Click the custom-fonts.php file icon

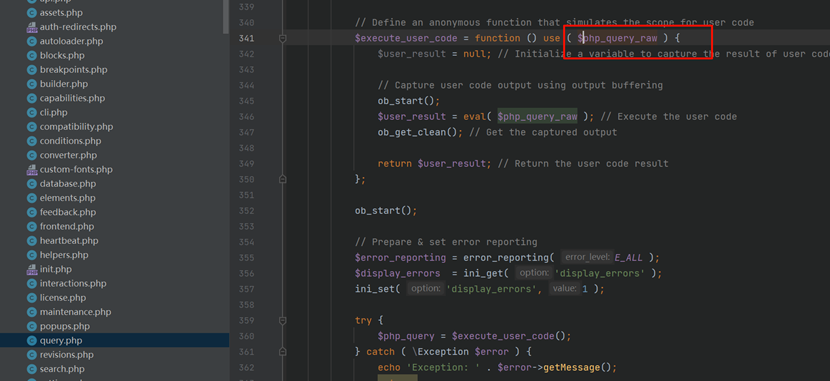point(31,170)
